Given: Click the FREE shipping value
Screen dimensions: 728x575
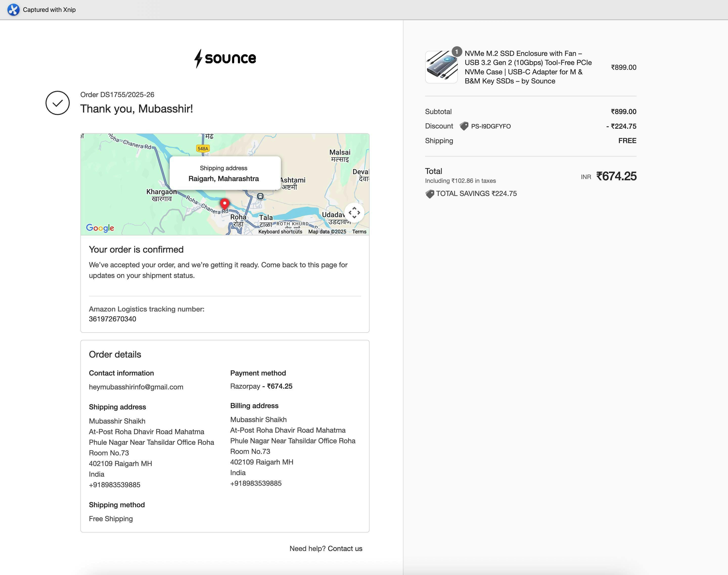Looking at the screenshot, I should click(x=627, y=141).
